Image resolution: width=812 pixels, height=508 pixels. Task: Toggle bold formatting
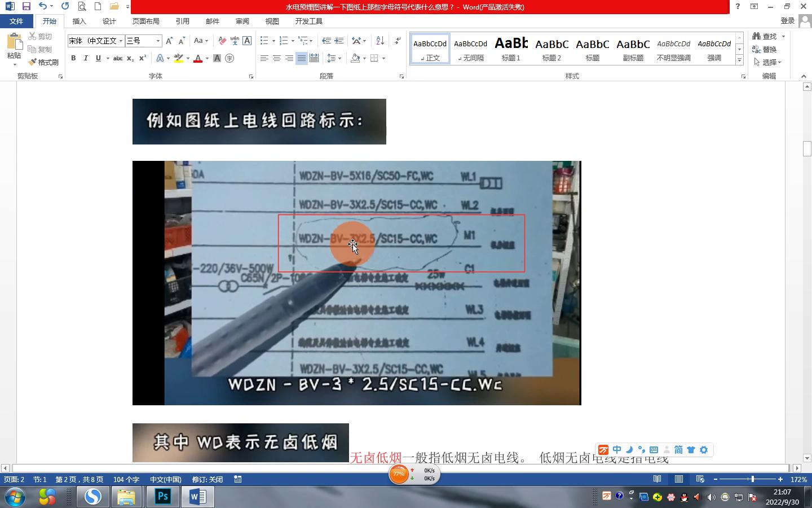coord(73,58)
